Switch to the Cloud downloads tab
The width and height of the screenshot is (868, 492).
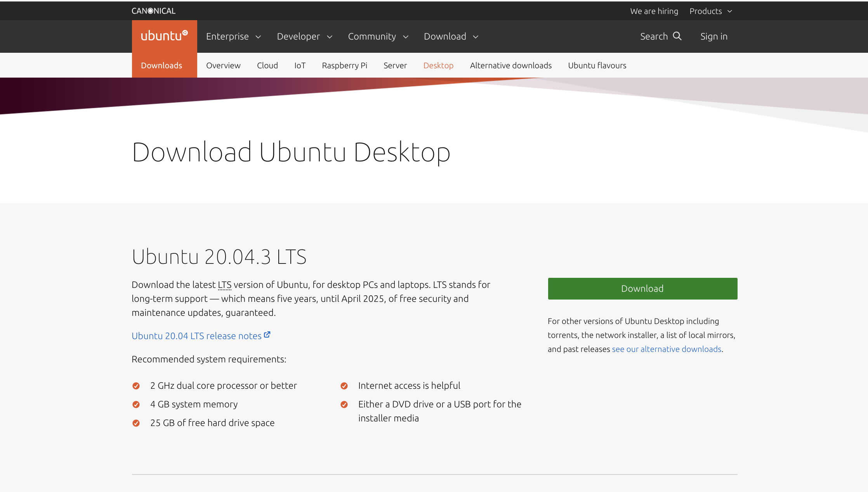(x=267, y=65)
